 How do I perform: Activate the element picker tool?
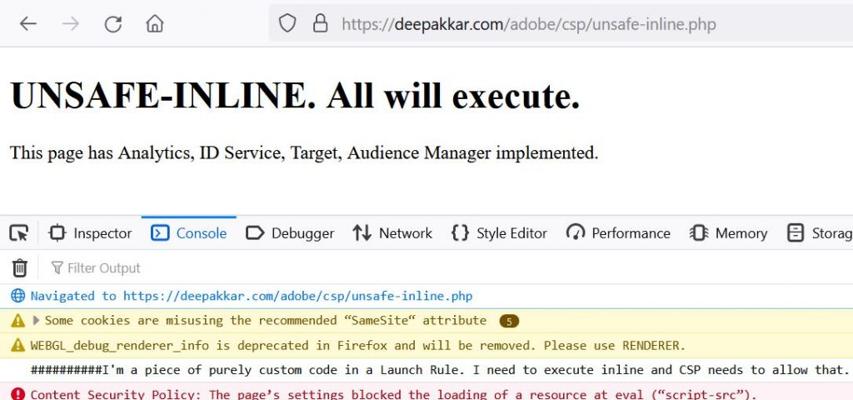pos(19,233)
